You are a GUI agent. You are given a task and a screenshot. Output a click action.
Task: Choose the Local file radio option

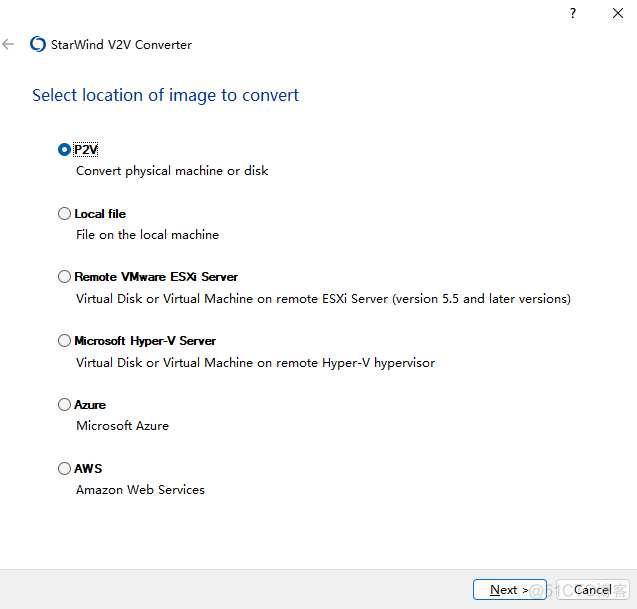(65, 214)
